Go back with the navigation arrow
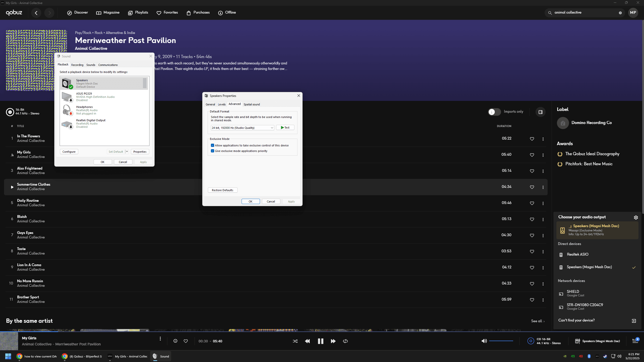The image size is (644, 362). pyautogui.click(x=36, y=13)
